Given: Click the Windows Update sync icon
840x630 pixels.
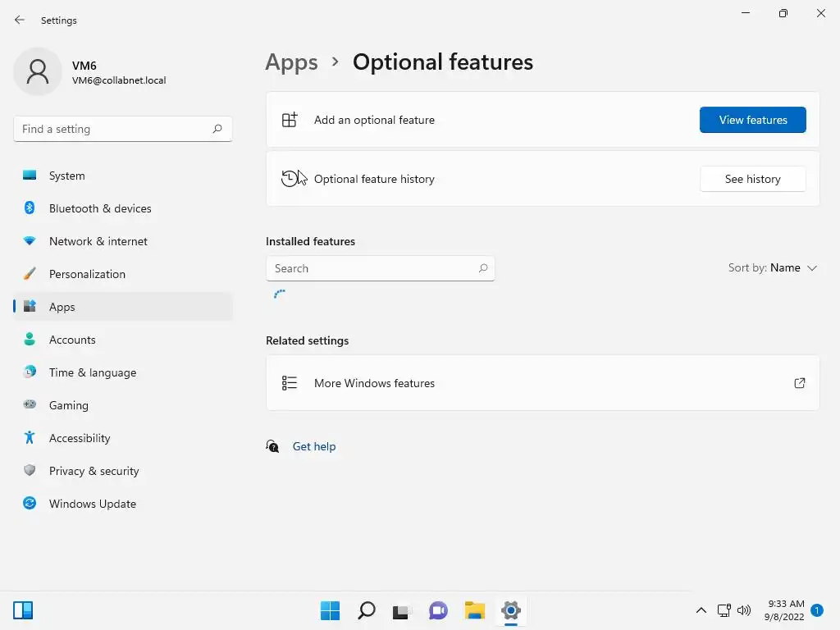Looking at the screenshot, I should tap(30, 504).
